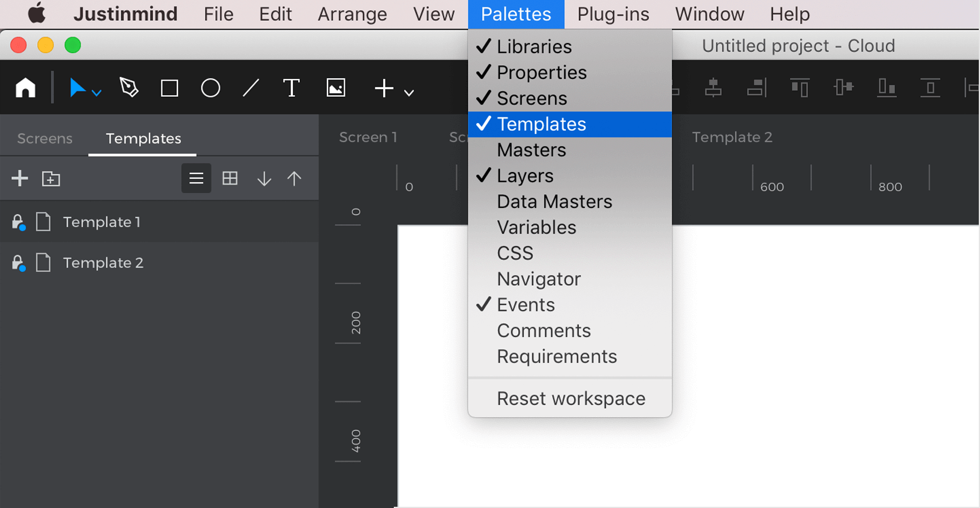
Task: Open the Arrange menu
Action: tap(353, 14)
